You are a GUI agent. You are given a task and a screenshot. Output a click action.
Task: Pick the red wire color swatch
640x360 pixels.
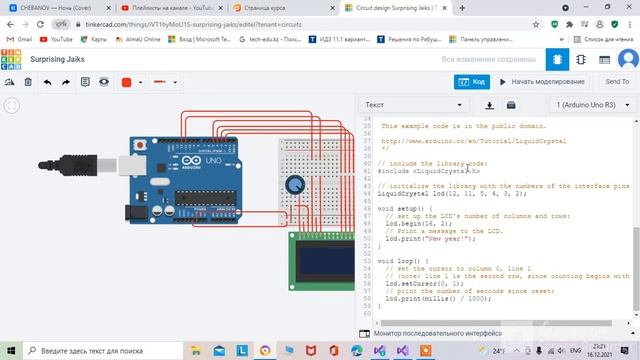tap(127, 82)
